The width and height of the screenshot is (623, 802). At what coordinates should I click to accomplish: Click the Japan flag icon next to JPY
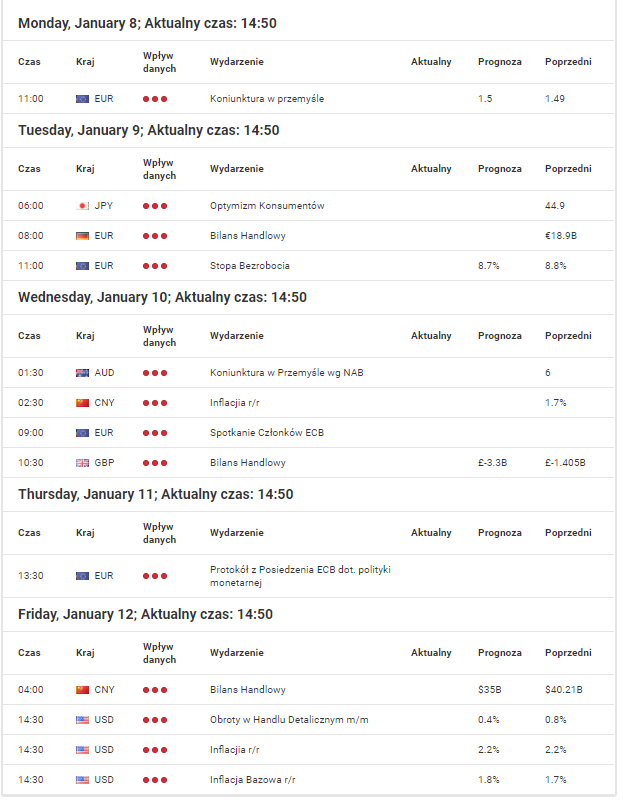coord(82,206)
